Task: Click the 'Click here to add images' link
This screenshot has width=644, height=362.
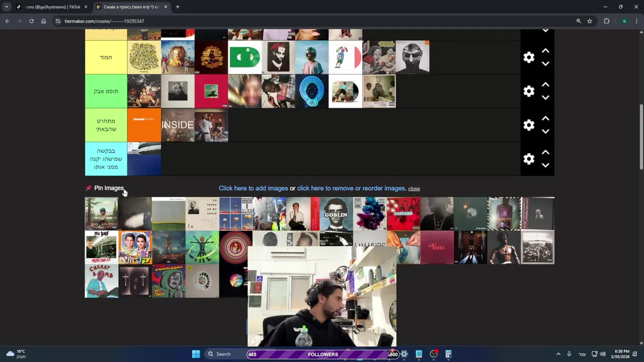Action: pyautogui.click(x=253, y=188)
